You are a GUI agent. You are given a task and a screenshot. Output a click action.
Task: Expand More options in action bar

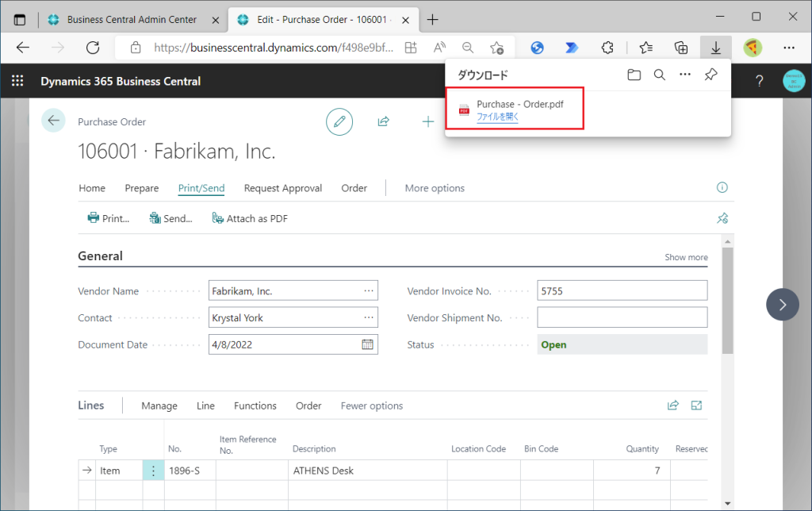[x=435, y=188]
